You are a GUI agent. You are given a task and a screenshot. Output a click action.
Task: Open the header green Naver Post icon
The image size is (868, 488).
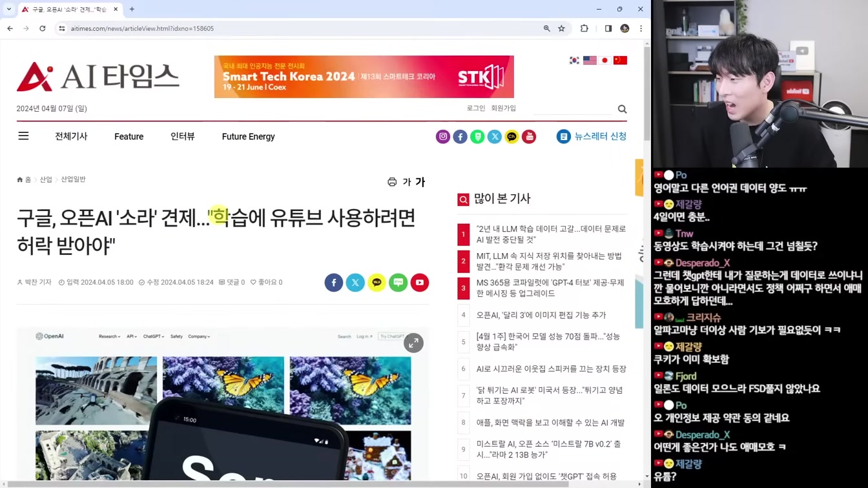477,136
